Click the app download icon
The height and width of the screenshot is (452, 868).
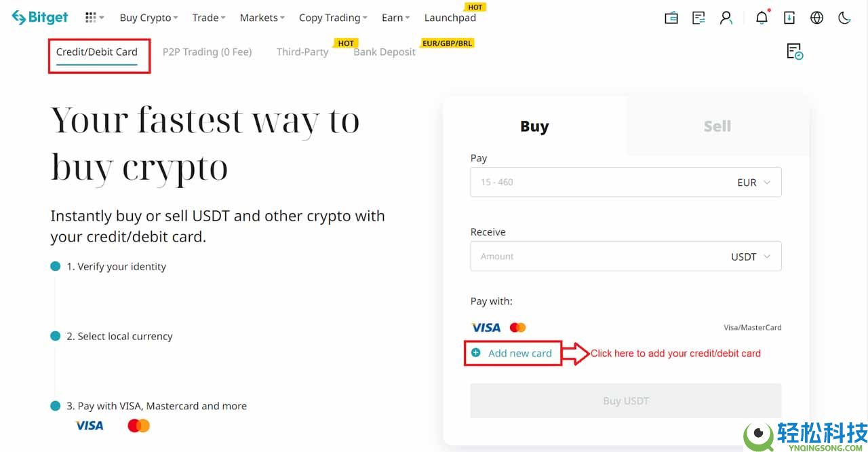[789, 18]
